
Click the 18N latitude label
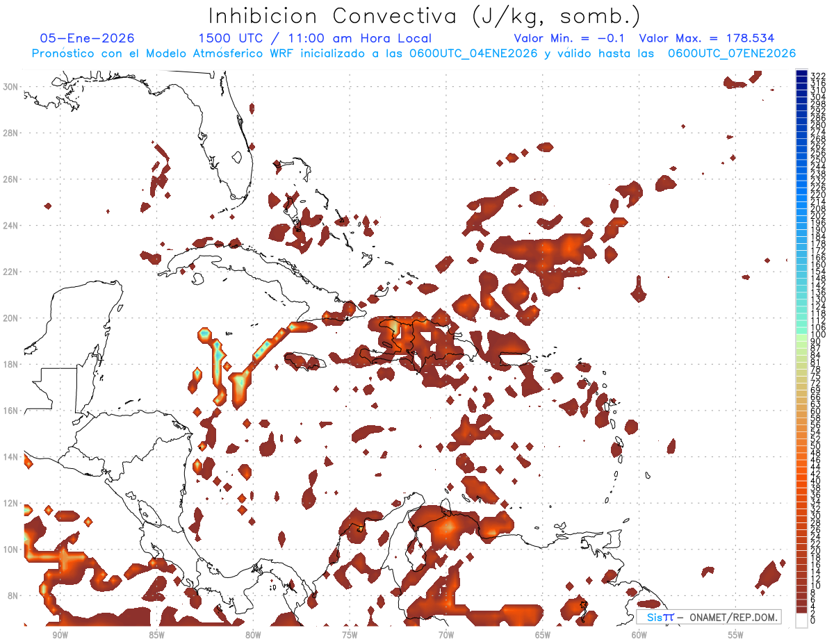(11, 364)
